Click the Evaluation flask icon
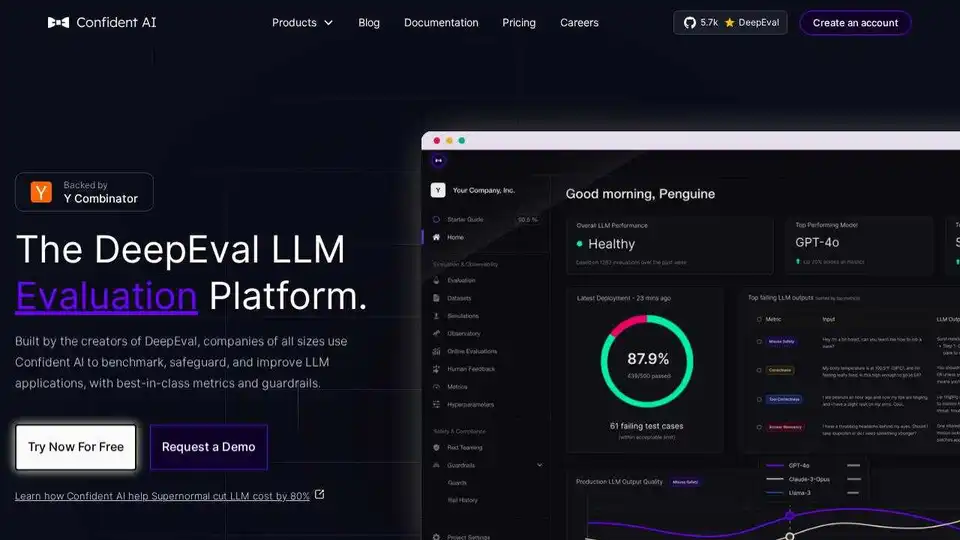The image size is (960, 540). coord(436,280)
